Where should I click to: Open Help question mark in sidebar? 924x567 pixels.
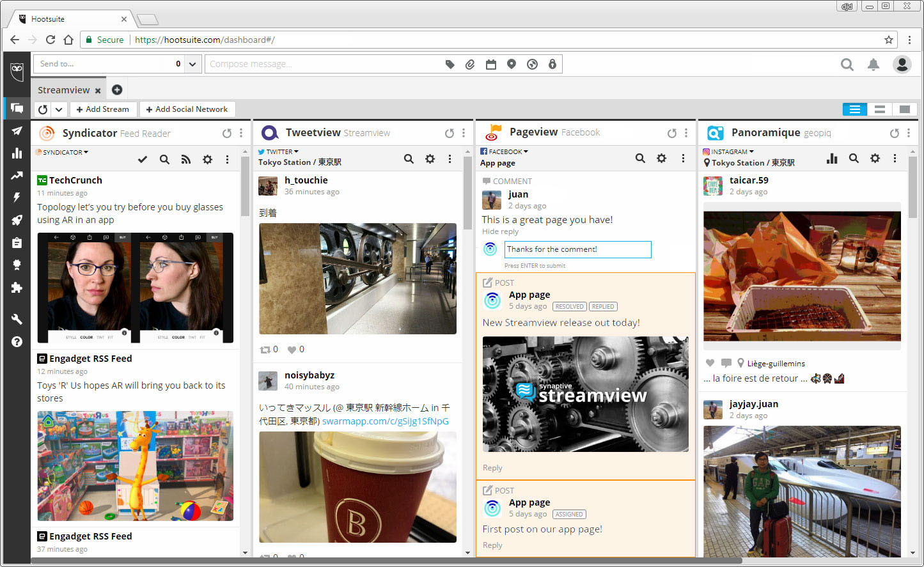17,341
